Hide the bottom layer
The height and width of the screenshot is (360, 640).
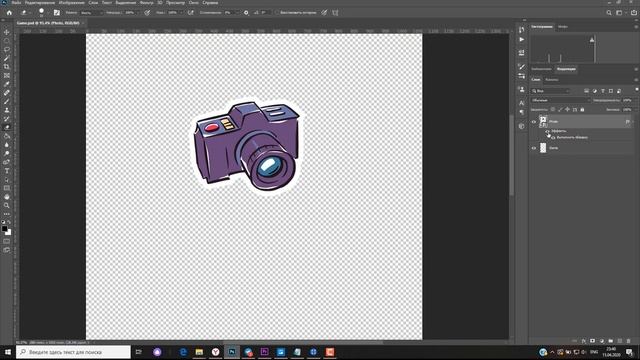pyautogui.click(x=534, y=148)
